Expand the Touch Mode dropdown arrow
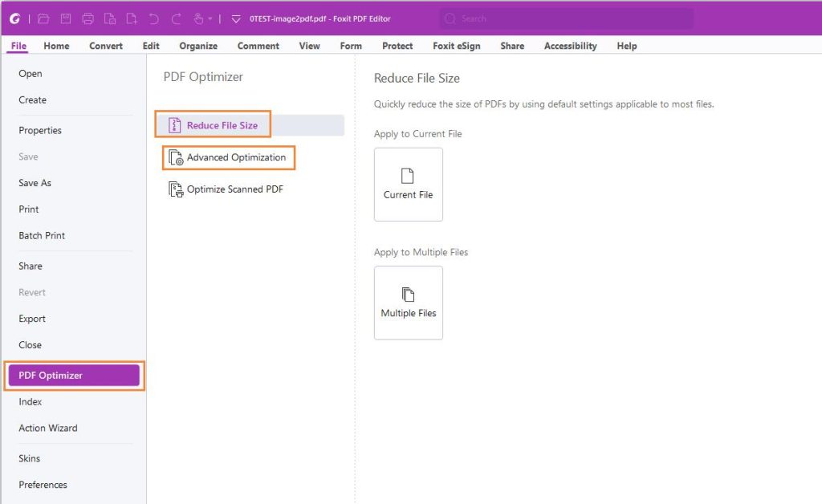The width and height of the screenshot is (822, 504). [211, 18]
